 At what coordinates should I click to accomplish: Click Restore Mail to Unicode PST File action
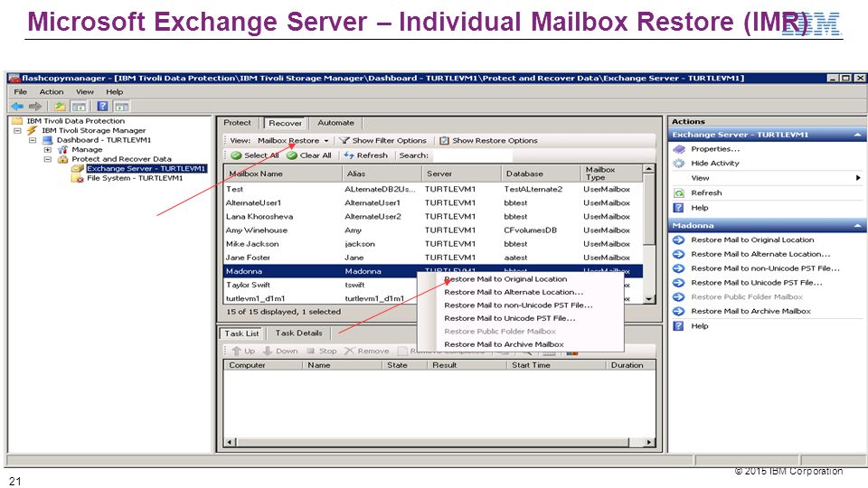[756, 283]
